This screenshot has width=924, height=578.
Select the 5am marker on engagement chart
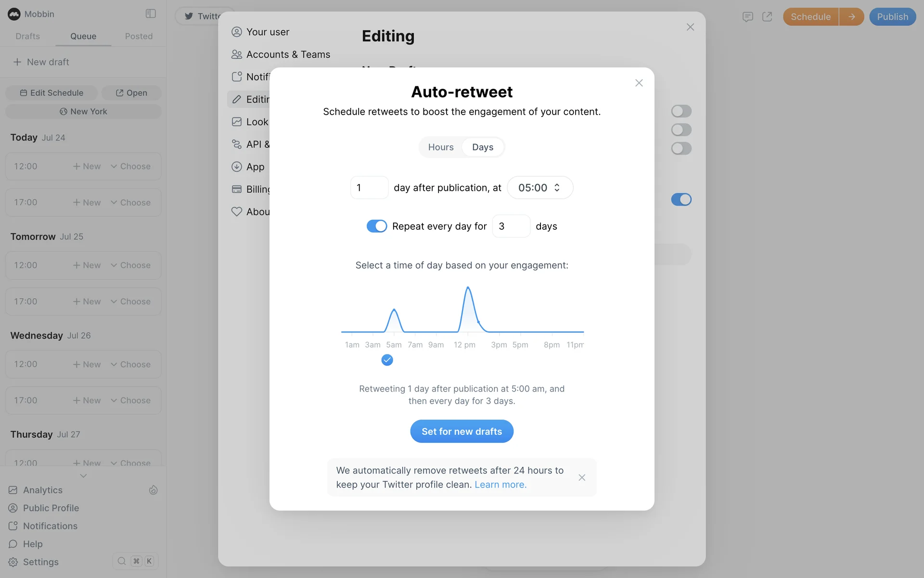click(387, 360)
